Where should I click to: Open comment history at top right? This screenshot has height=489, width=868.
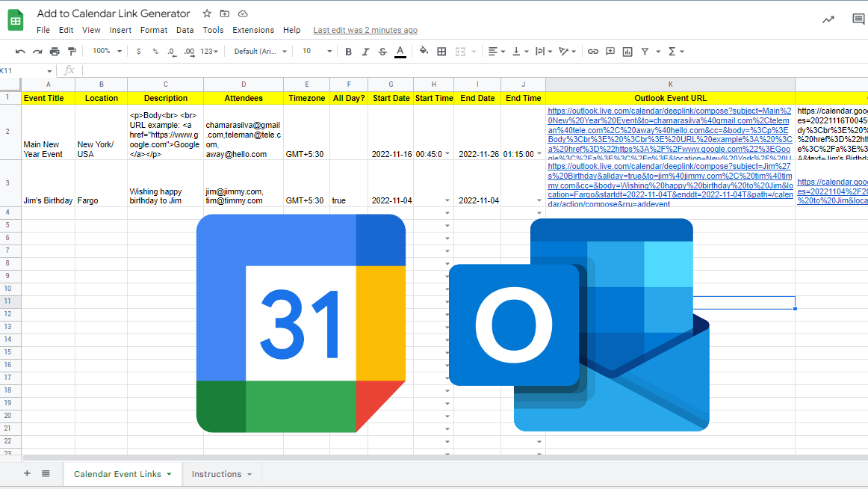[x=858, y=20]
